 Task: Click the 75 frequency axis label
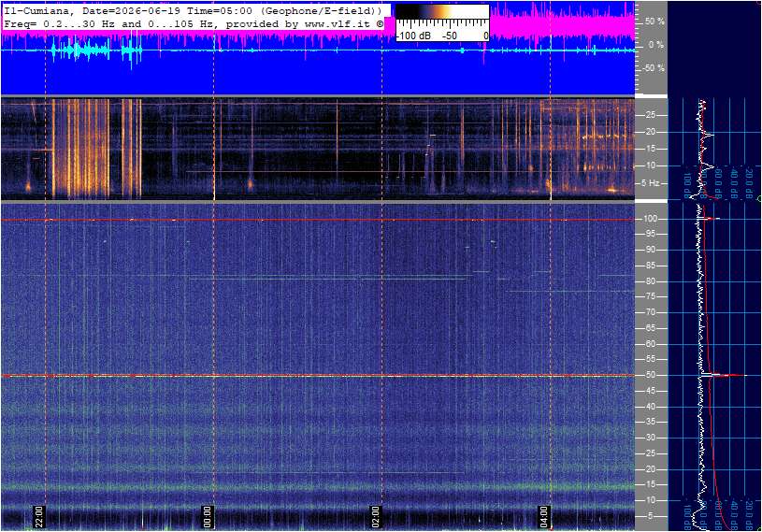pyautogui.click(x=650, y=296)
